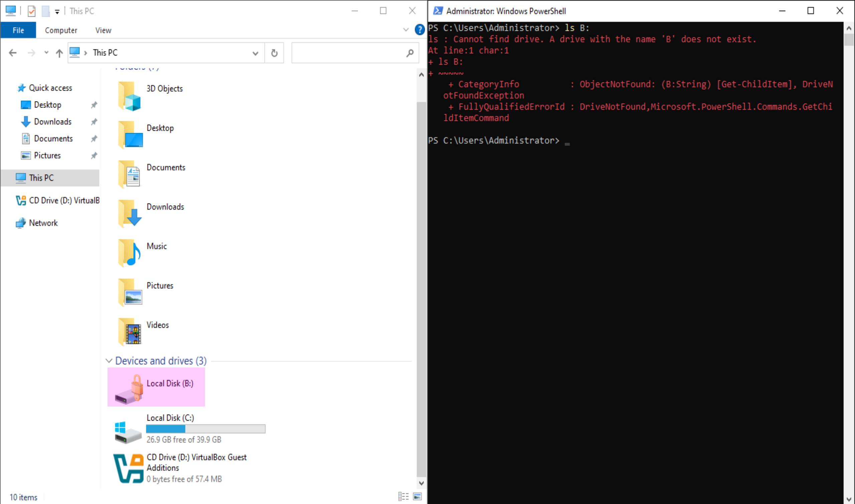The image size is (855, 504).
Task: Open File Explorer Help icon
Action: click(x=420, y=30)
